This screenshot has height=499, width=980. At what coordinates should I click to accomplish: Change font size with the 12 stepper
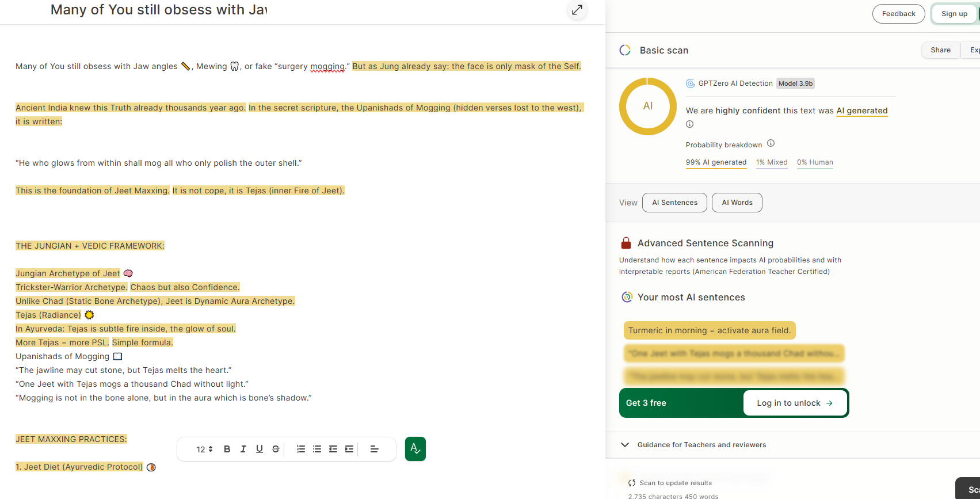205,449
